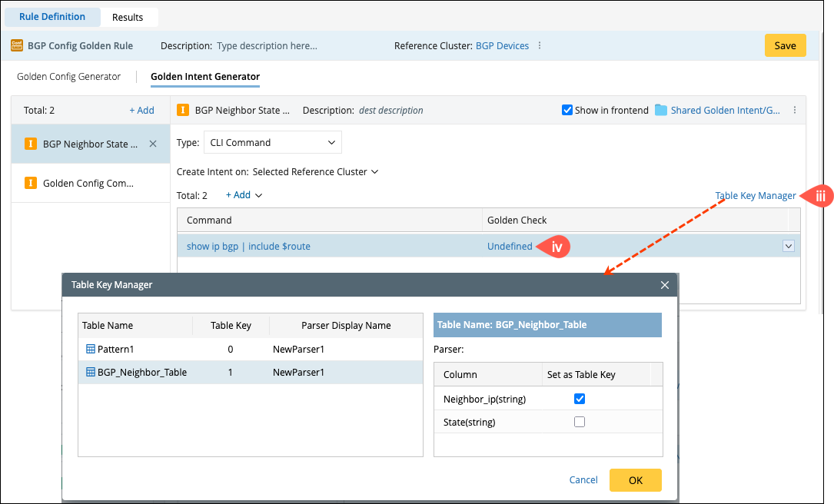834x504 pixels.
Task: Click the yellow Save button
Action: tap(785, 46)
